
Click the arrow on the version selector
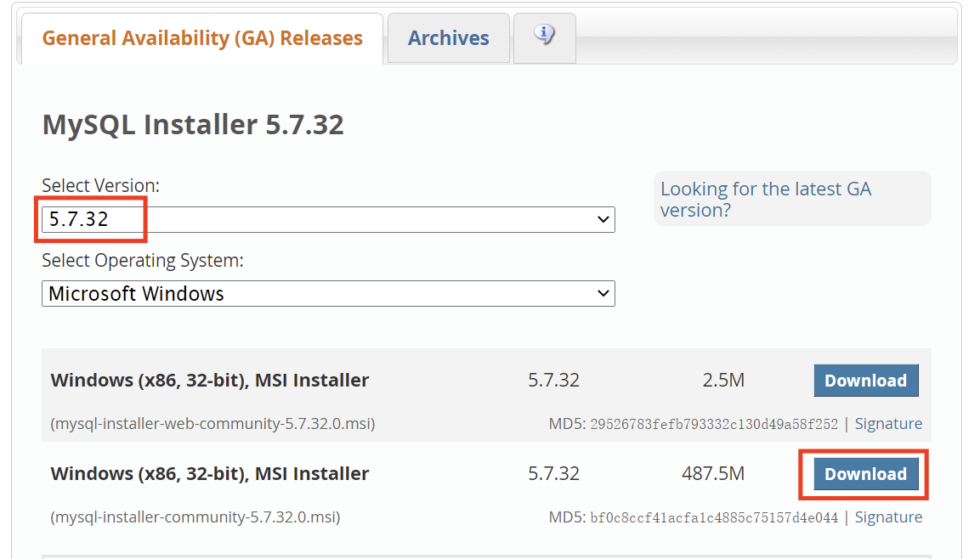[x=603, y=219]
